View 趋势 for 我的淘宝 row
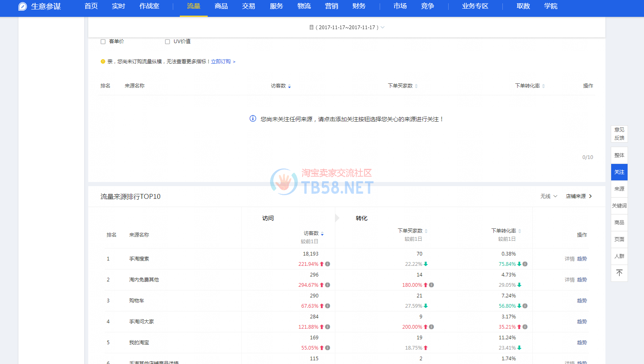Image resolution: width=644 pixels, height=364 pixels. tap(582, 343)
